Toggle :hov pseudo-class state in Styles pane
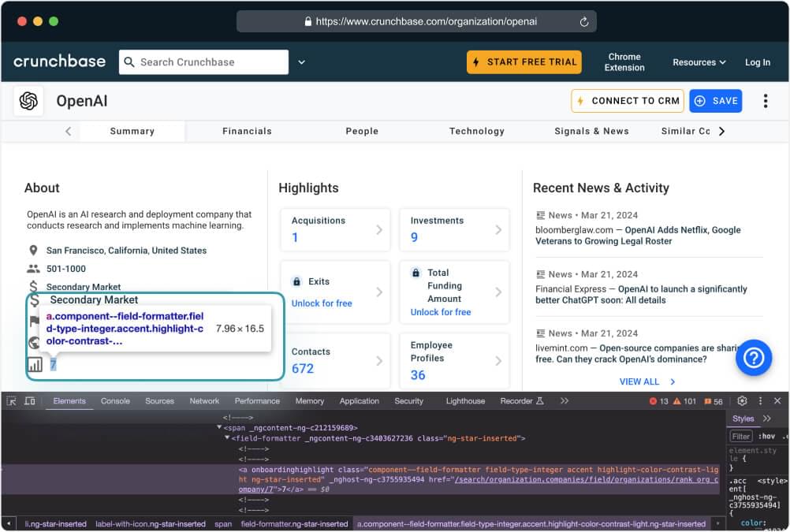 point(767,435)
